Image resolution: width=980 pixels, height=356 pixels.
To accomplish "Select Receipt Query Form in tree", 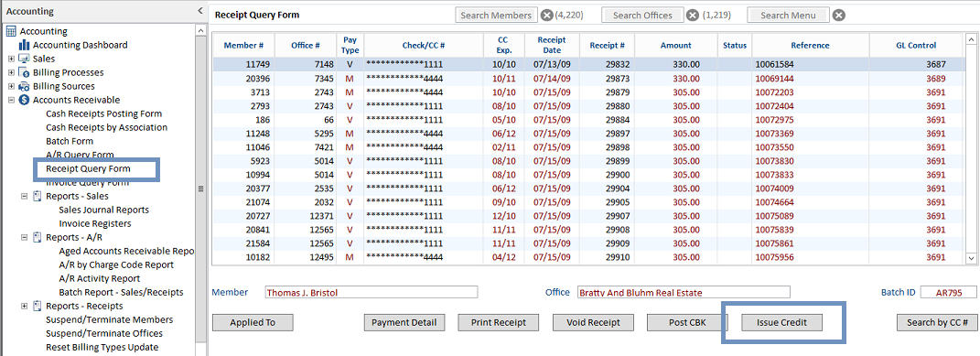I will 88,168.
